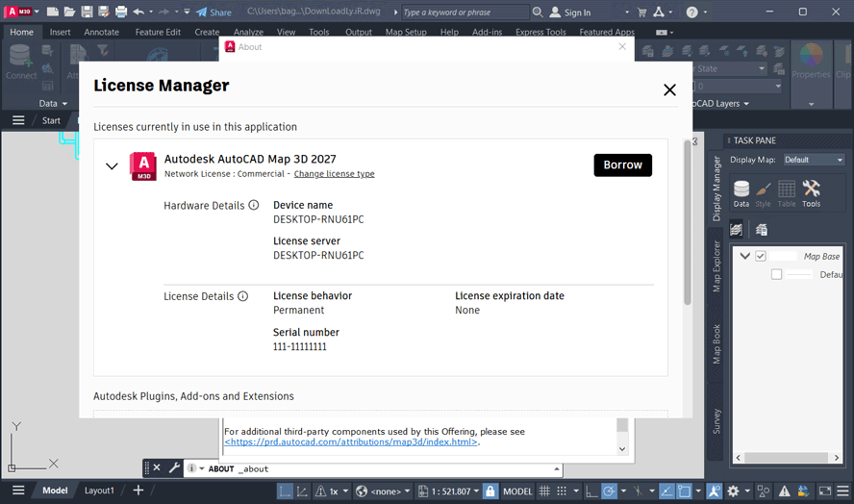Toggle the Map Base layer checkbox
Image resolution: width=854 pixels, height=504 pixels.
pos(761,256)
